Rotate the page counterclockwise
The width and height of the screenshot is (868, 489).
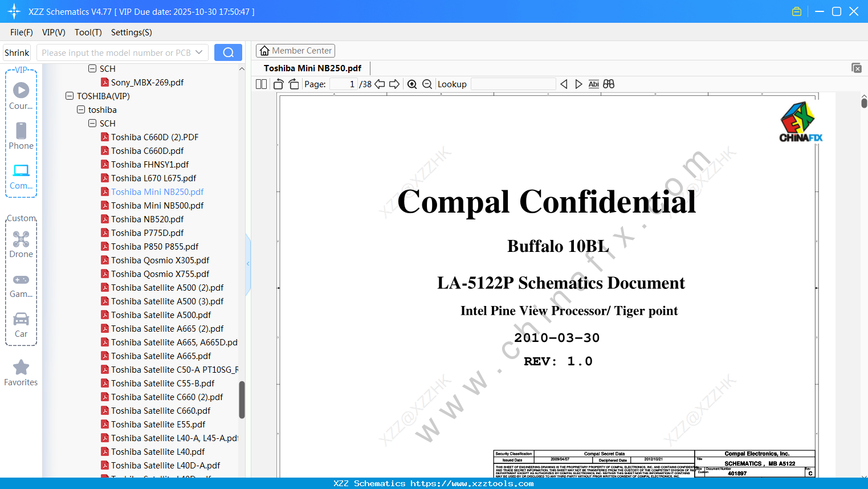point(279,84)
